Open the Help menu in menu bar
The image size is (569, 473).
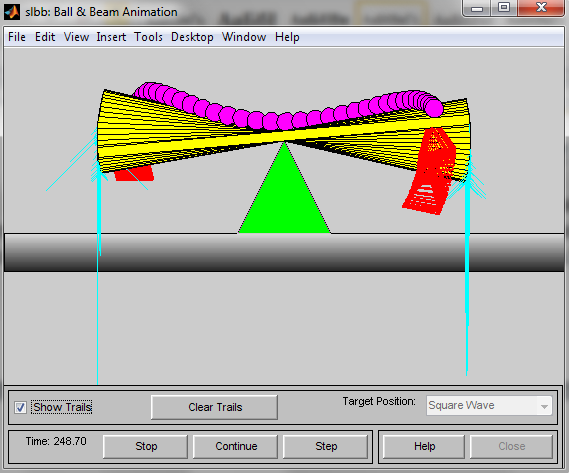pyautogui.click(x=287, y=37)
